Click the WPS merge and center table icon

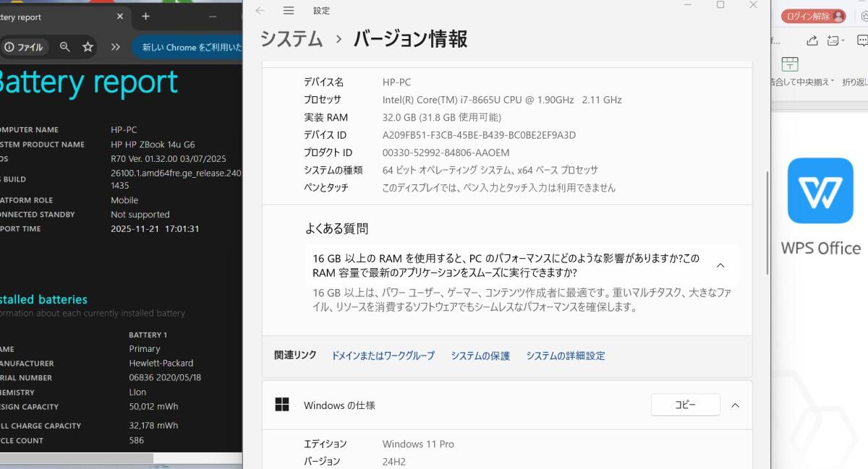(x=790, y=64)
